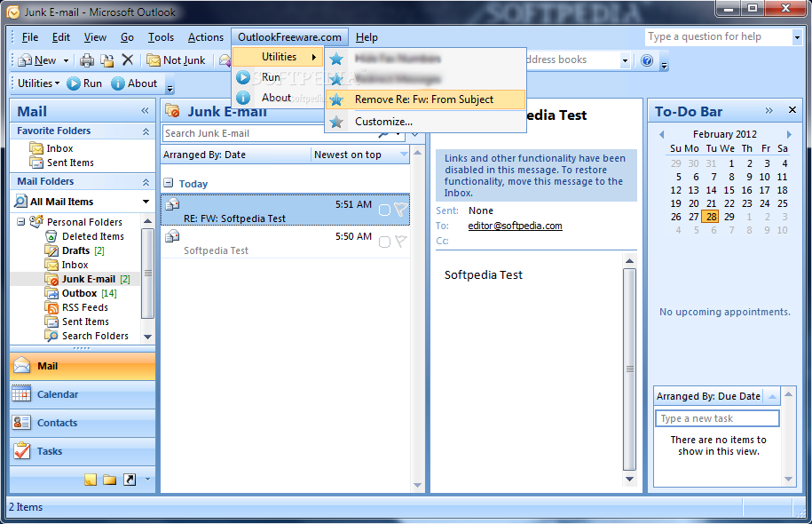812x524 pixels.
Task: Open the Help menu
Action: [367, 37]
